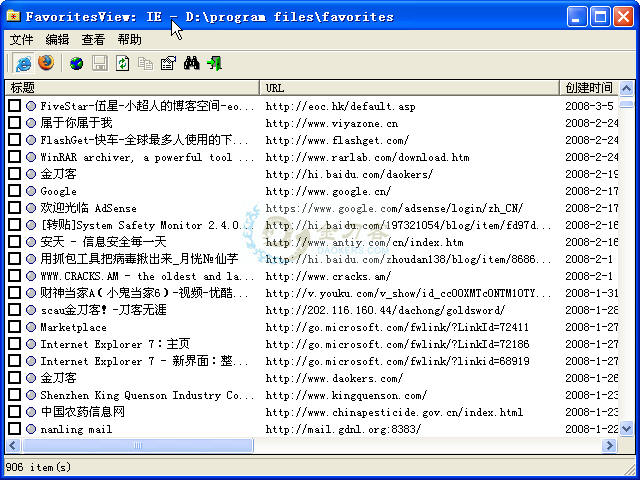Click the bullet icon beside Marketplace

click(31, 327)
